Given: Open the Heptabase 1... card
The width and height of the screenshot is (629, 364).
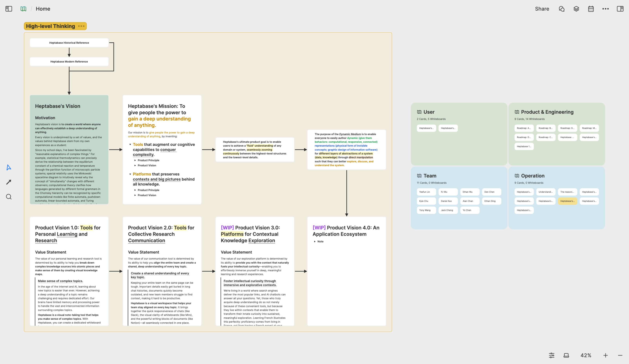Looking at the screenshot, I should [x=524, y=146].
